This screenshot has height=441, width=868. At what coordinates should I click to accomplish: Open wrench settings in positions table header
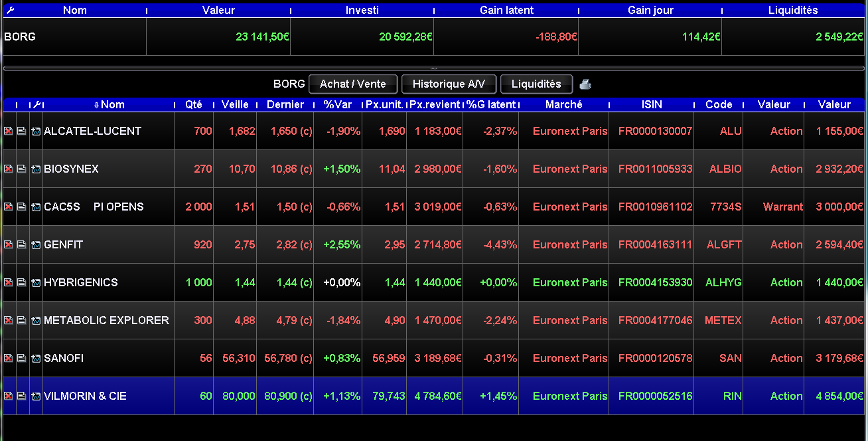coord(37,104)
